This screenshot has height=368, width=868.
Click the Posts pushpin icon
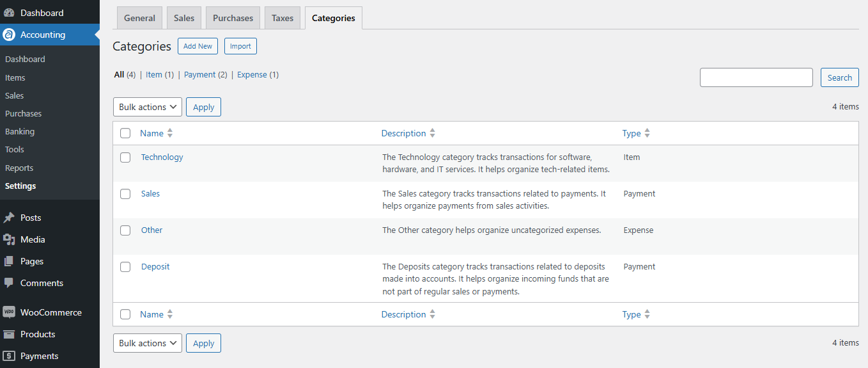pyautogui.click(x=9, y=218)
